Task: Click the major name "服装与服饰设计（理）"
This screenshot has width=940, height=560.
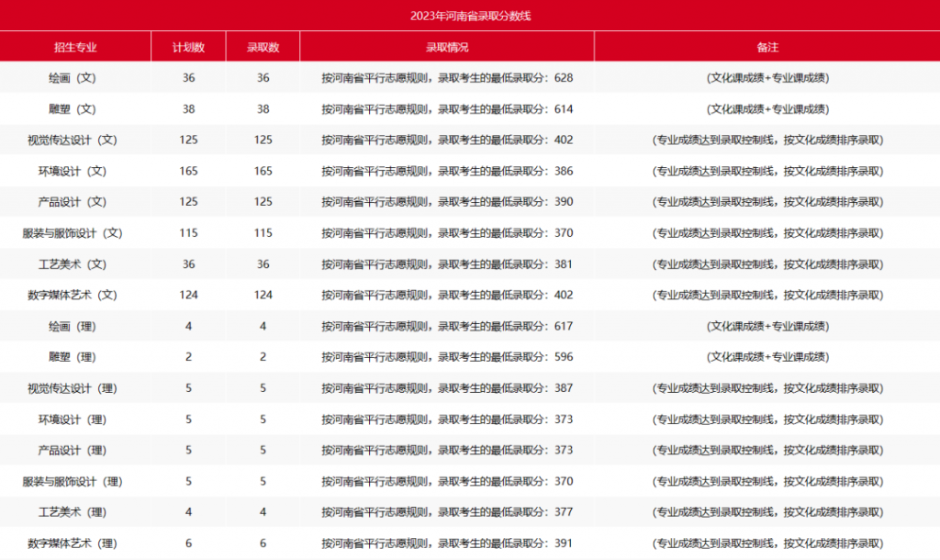Action: tap(73, 481)
